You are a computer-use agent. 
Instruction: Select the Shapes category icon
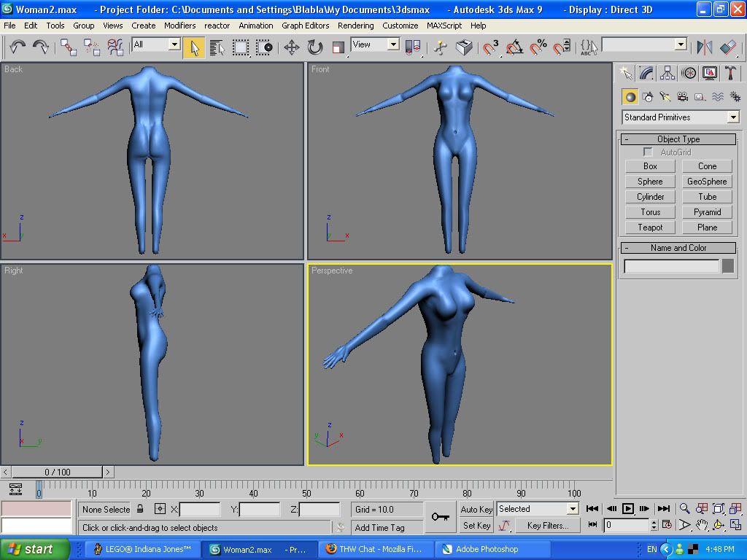(x=648, y=97)
